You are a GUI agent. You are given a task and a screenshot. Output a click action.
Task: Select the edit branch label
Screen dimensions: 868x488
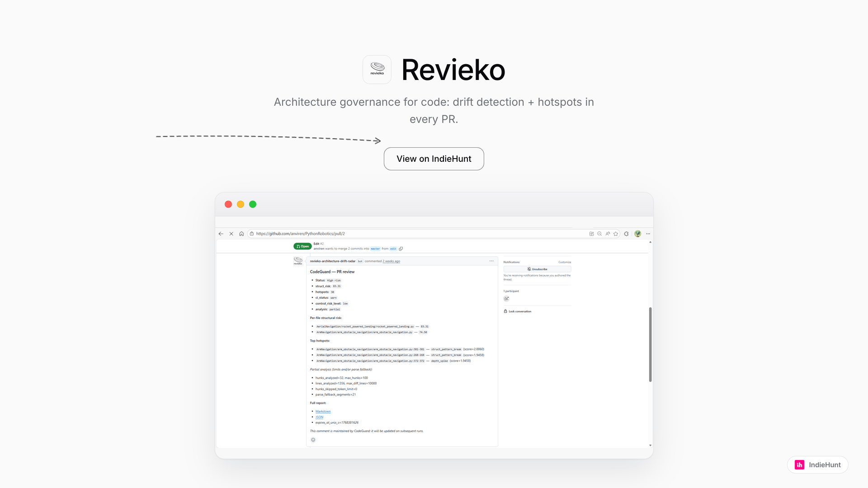393,249
